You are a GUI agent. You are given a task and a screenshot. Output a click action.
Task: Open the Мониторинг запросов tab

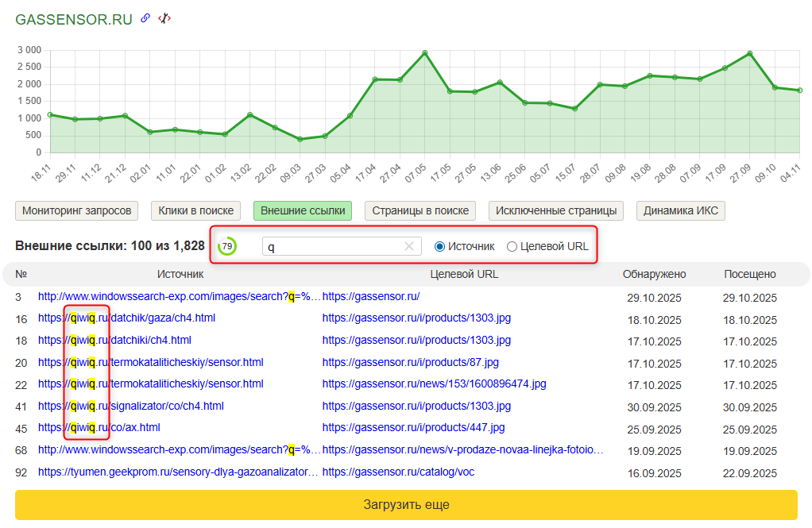[x=76, y=210]
